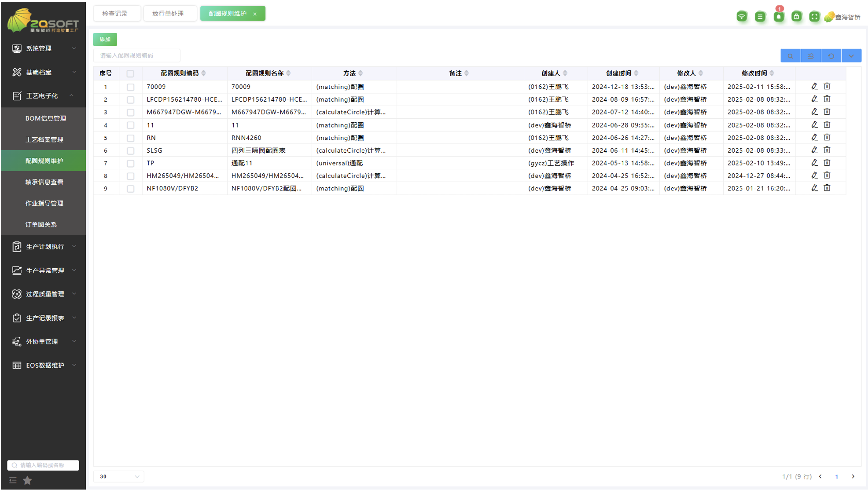868x490 pixels.
Task: Click the blue refresh icon button
Action: [x=831, y=56]
